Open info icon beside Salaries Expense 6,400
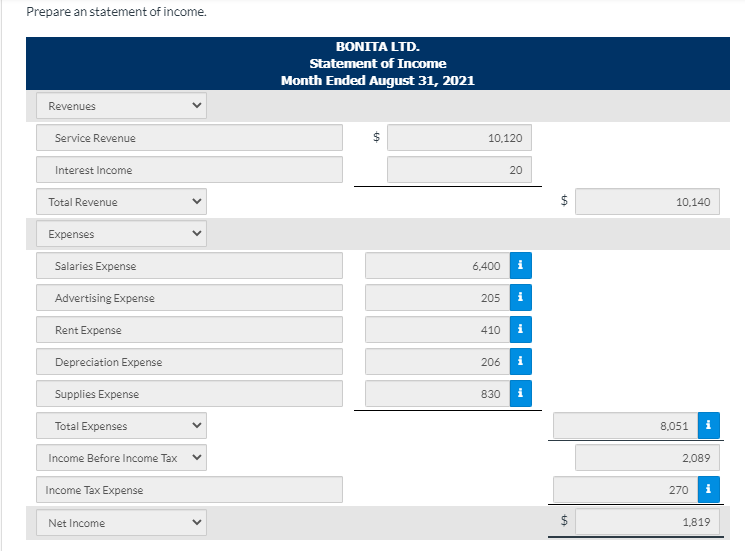This screenshot has width=745, height=551. click(521, 266)
